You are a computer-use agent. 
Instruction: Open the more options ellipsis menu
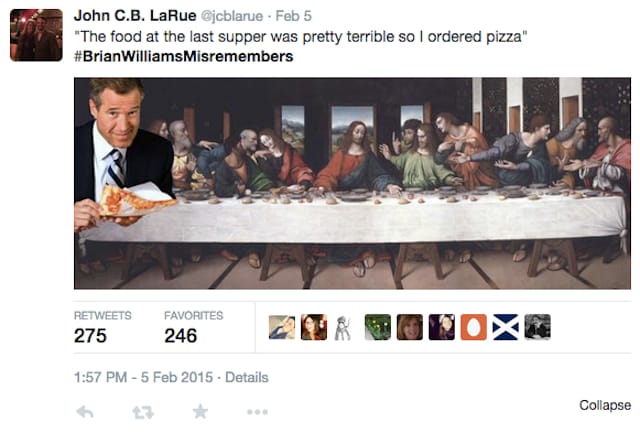[257, 411]
